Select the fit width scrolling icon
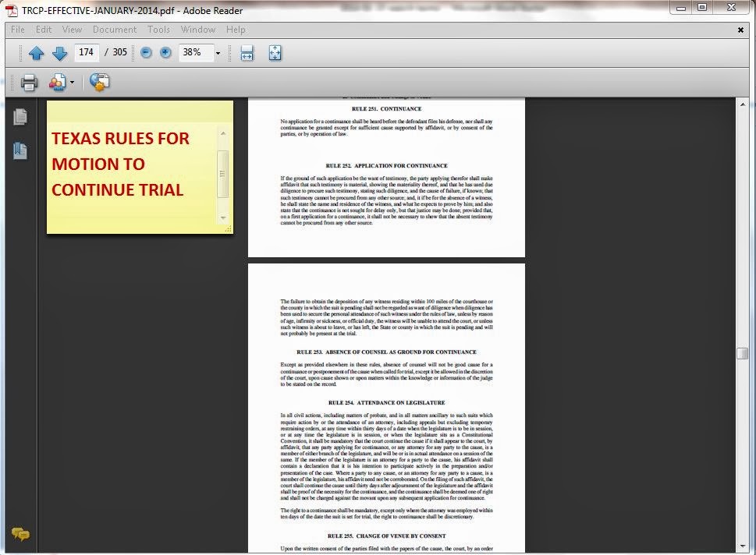The image size is (756, 555). tap(247, 52)
